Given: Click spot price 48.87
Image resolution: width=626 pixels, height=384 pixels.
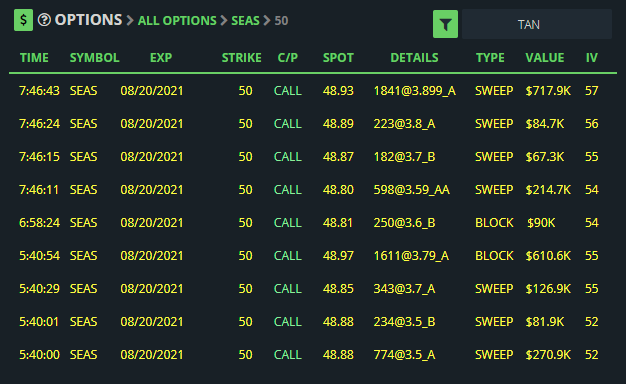Looking at the screenshot, I should tap(338, 157).
